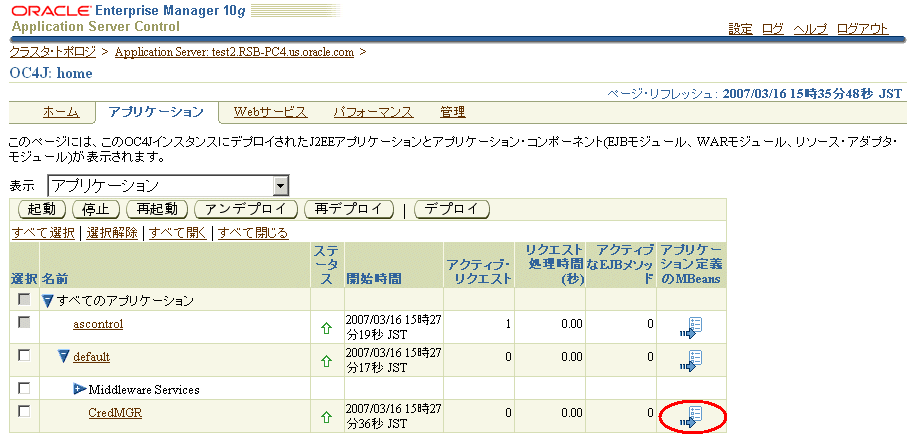Switch to the Webサービス tab

(x=270, y=112)
